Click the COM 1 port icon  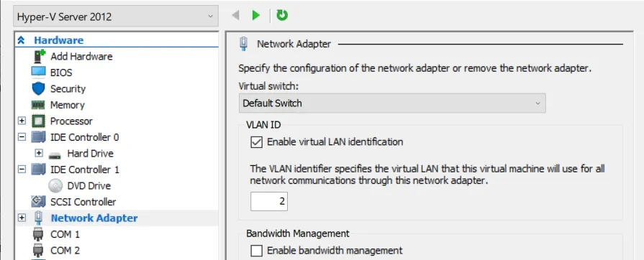(x=38, y=234)
